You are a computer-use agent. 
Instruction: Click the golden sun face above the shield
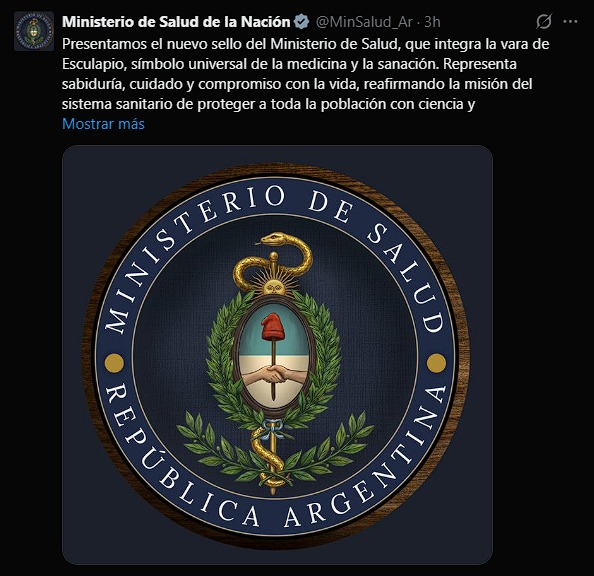[x=274, y=286]
